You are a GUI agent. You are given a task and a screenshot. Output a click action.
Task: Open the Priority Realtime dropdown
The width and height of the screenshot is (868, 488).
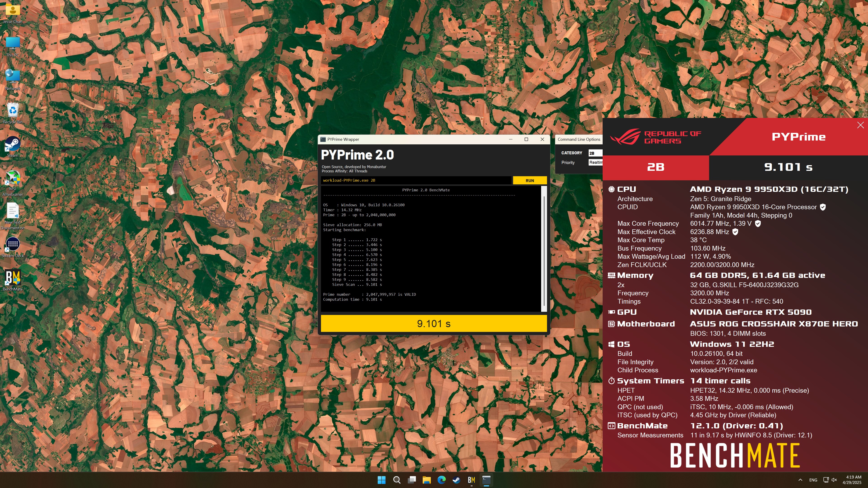click(x=595, y=162)
